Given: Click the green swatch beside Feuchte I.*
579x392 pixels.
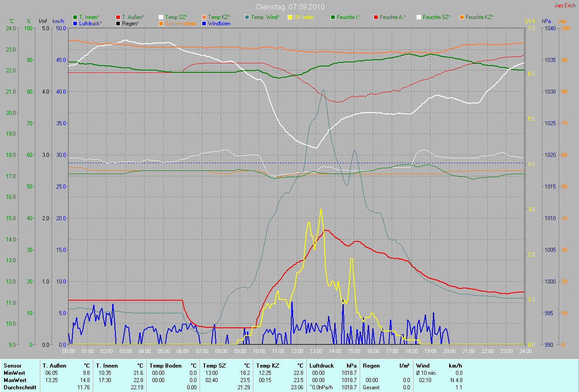Looking at the screenshot, I should tap(333, 17).
